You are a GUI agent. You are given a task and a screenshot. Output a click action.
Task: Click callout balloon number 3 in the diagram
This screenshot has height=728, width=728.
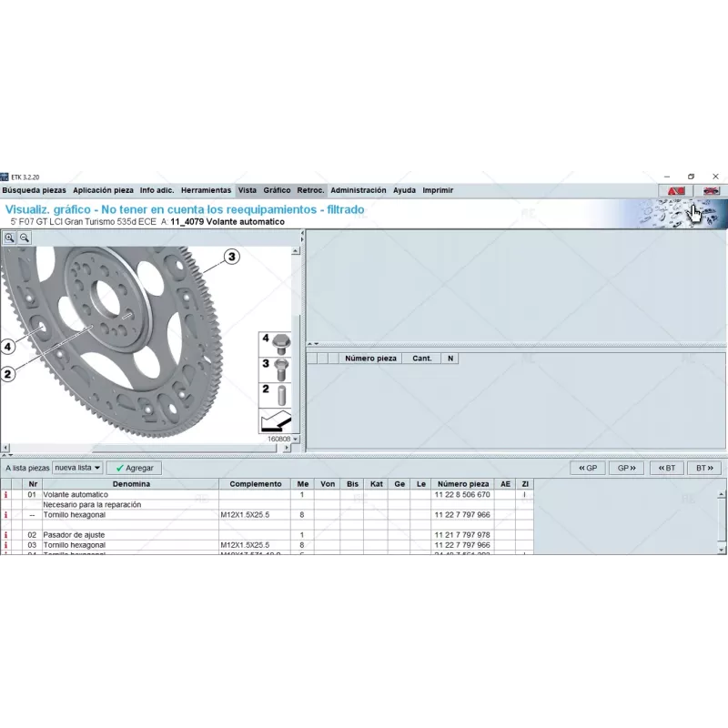click(232, 258)
